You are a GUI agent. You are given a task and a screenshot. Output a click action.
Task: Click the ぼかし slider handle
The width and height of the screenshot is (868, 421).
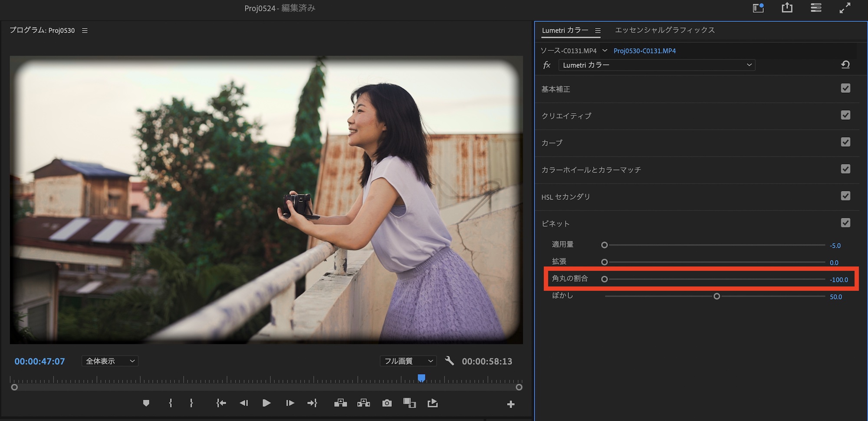click(x=717, y=296)
